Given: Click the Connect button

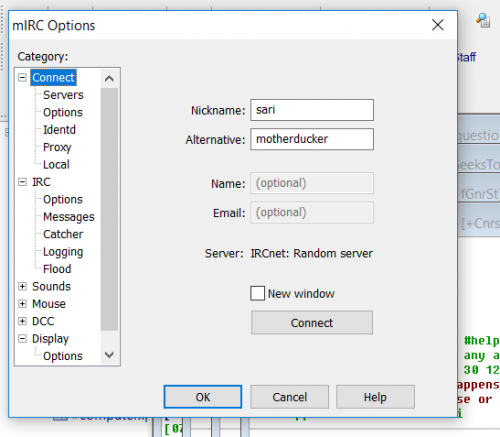Looking at the screenshot, I should point(312,323).
